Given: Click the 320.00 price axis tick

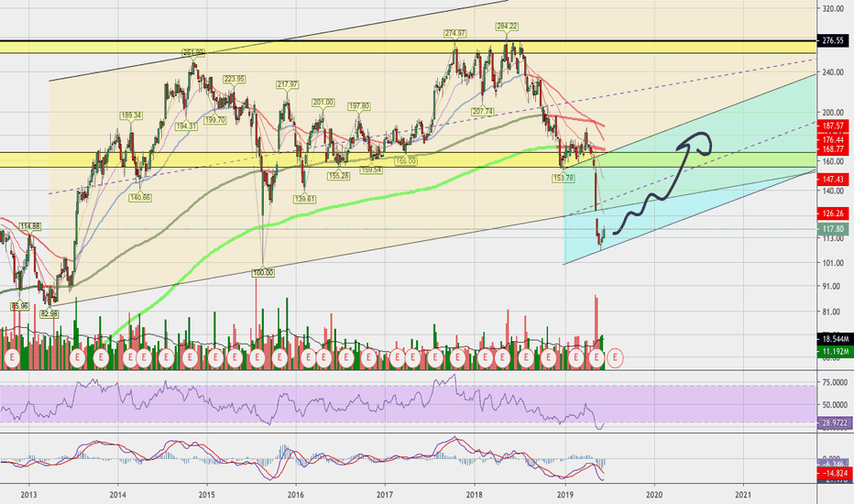Looking at the screenshot, I should [833, 9].
